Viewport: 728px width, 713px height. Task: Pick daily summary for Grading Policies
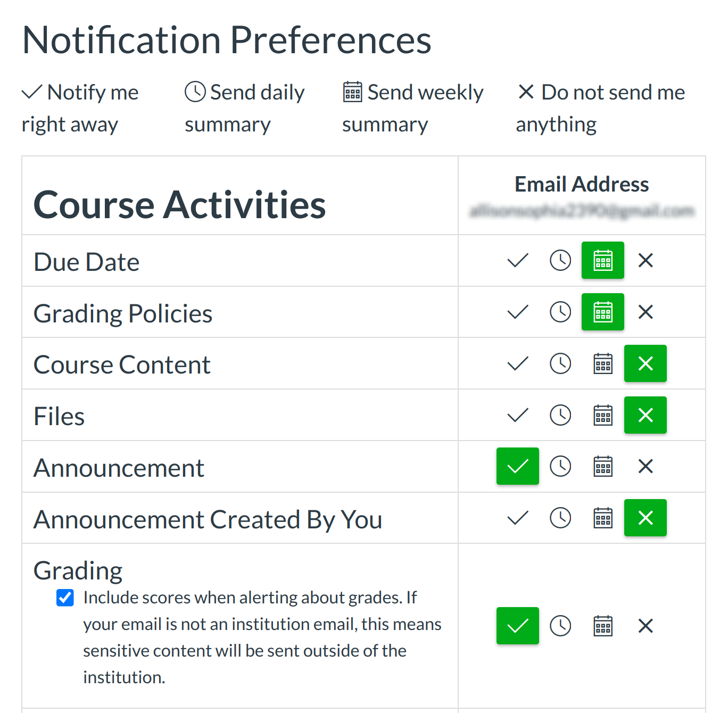point(560,312)
